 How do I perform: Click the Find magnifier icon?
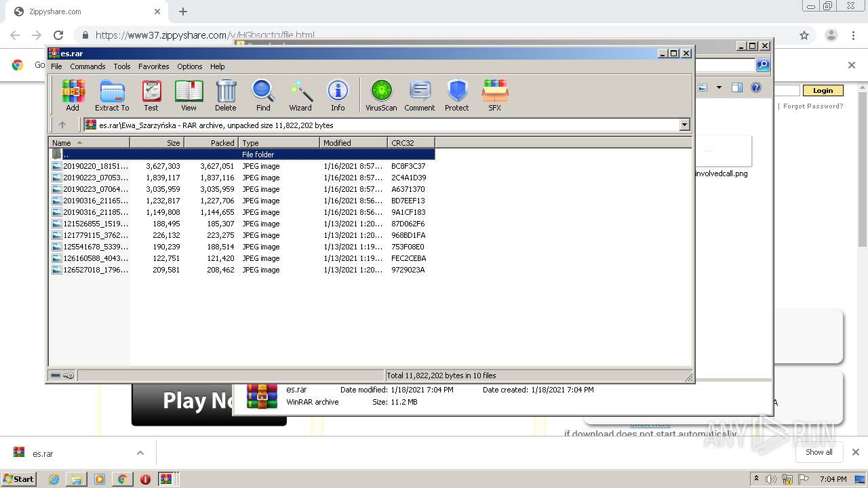click(263, 95)
